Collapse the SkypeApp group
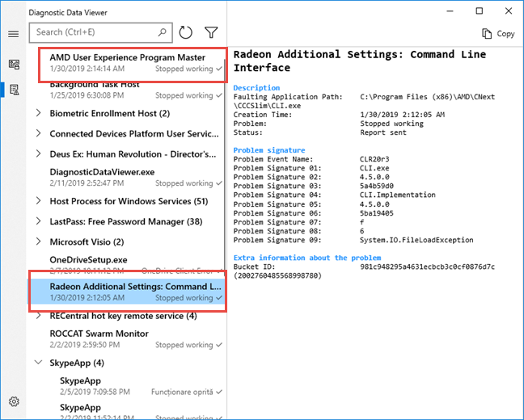Viewport: 524px width, 420px height. coord(39,363)
